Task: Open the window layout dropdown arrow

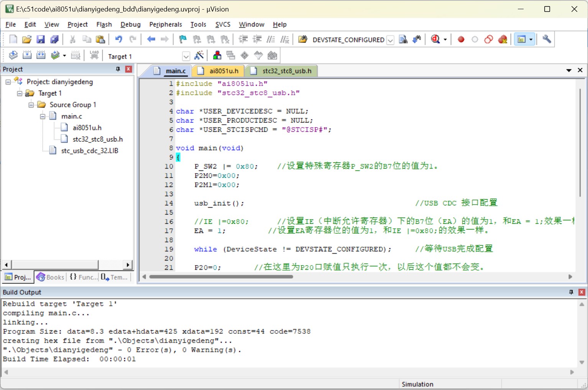Action: (x=531, y=39)
